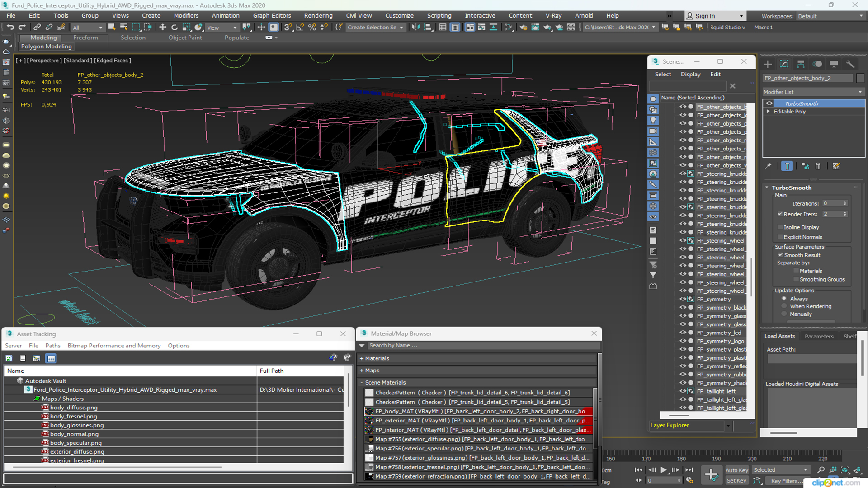Image resolution: width=868 pixels, height=488 pixels.
Task: Click the Rendering tab in menu bar
Action: pos(318,15)
